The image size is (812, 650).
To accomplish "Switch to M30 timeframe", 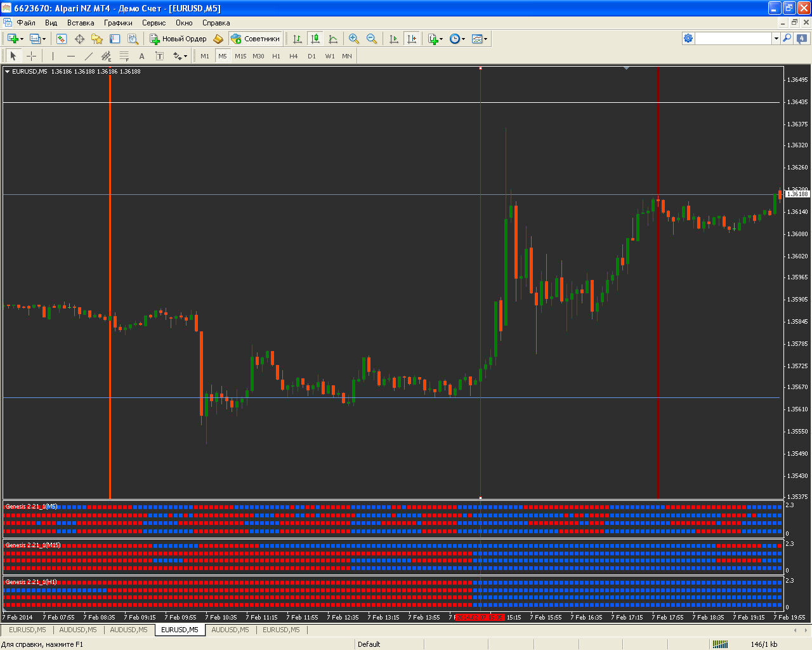I will [258, 56].
